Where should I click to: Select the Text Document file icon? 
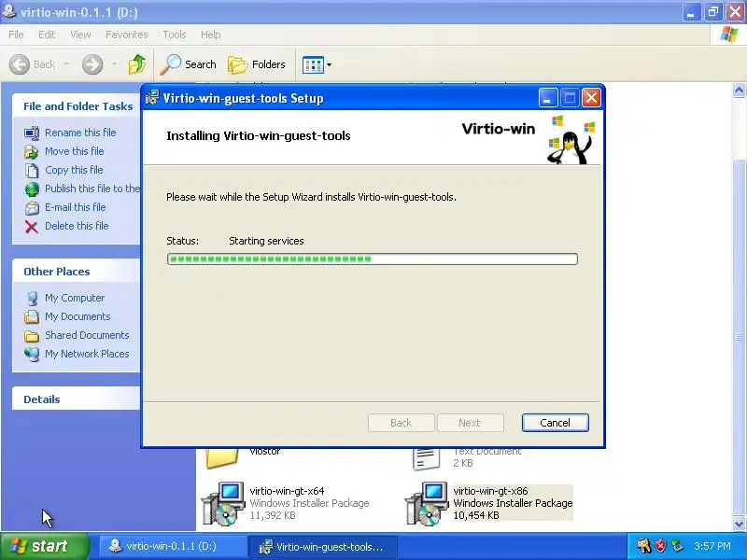coord(426,458)
